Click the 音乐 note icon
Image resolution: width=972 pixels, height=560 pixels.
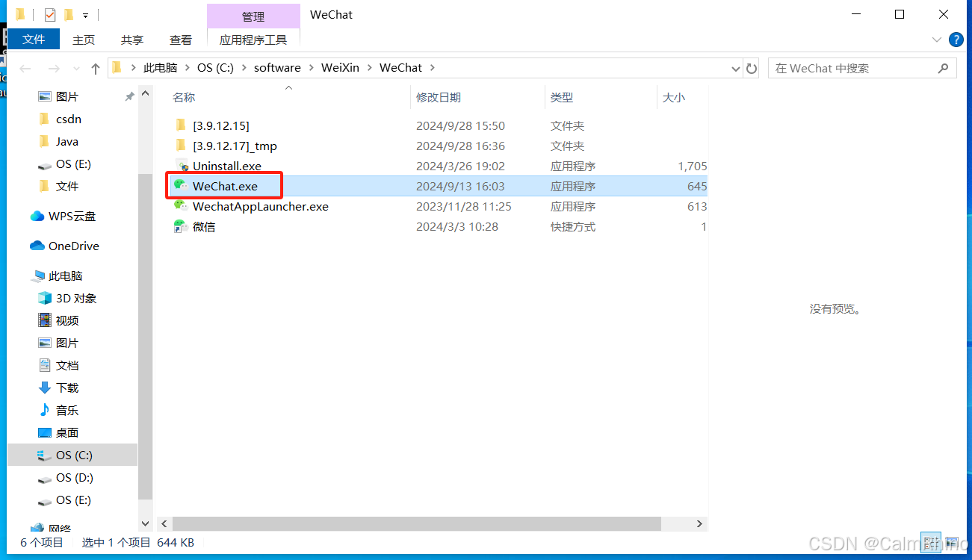click(x=45, y=410)
